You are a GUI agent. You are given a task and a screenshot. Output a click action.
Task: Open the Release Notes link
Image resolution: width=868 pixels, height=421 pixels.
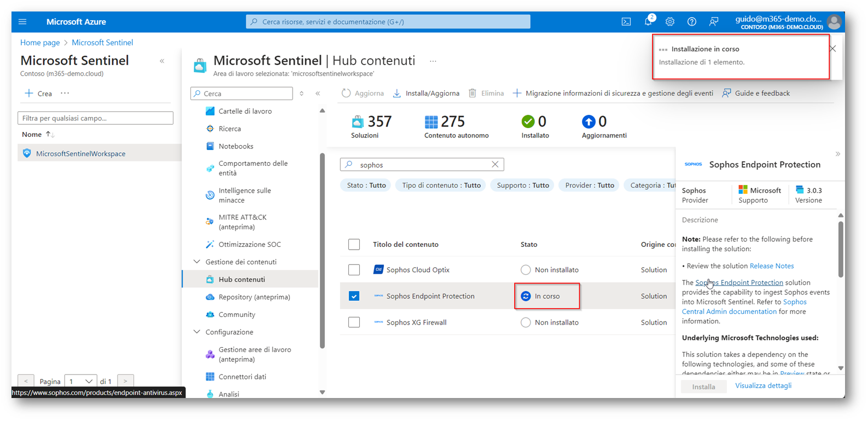point(771,266)
